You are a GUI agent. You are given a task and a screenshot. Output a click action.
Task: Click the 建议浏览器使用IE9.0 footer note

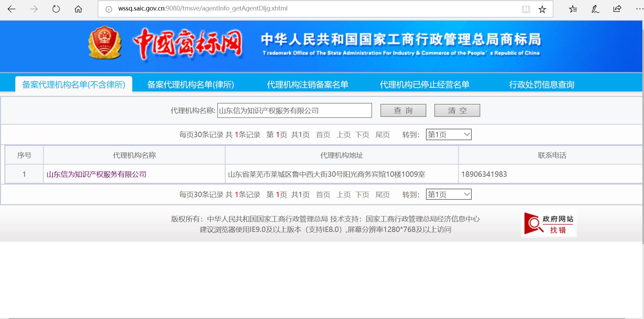point(326,230)
